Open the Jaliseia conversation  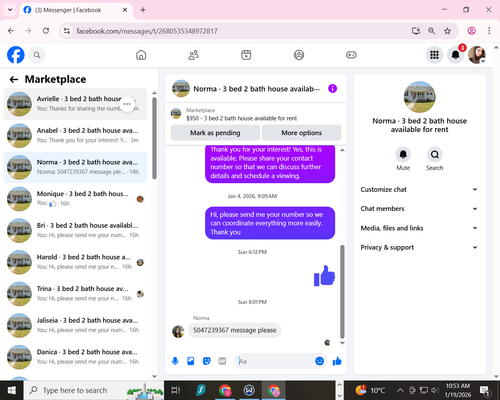click(75, 325)
